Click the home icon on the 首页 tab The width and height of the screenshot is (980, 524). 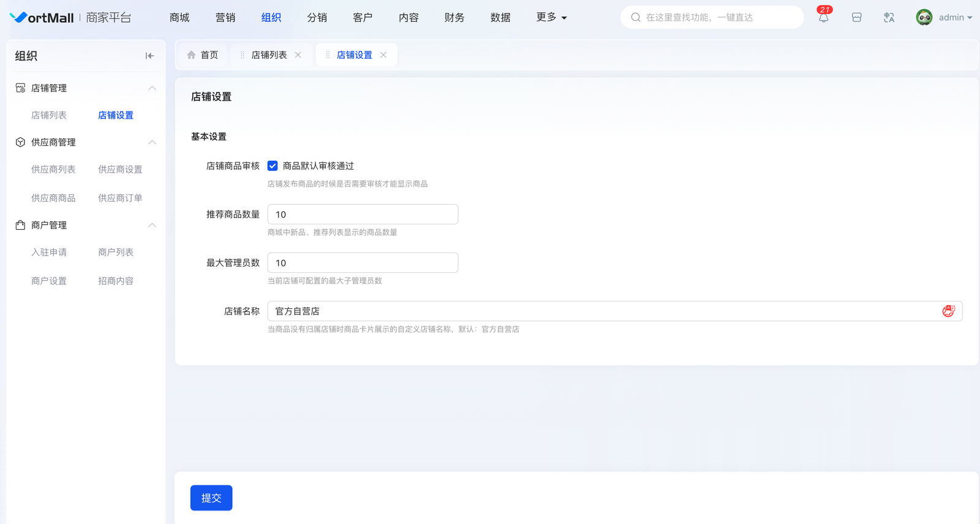click(191, 55)
